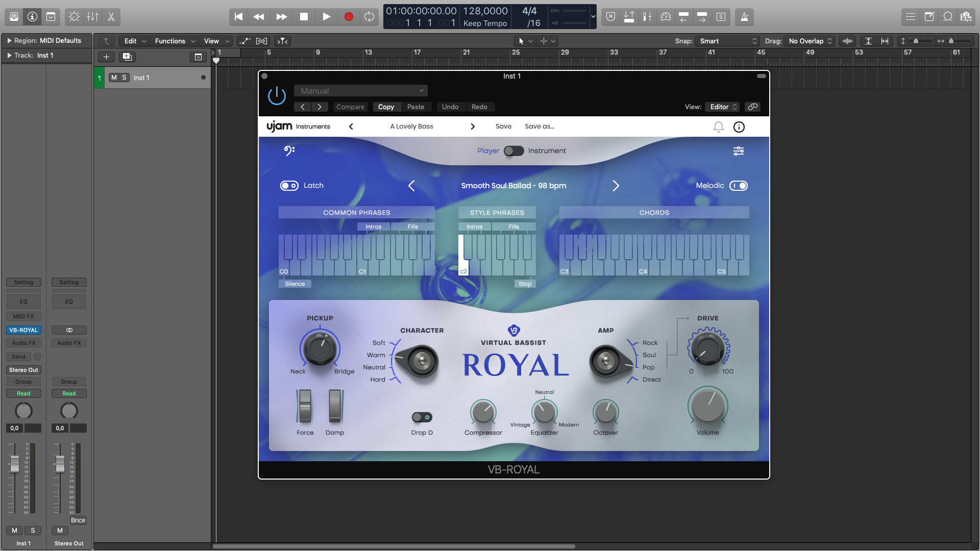Open the Loop Browser icon
The height and width of the screenshot is (551, 980).
click(947, 17)
